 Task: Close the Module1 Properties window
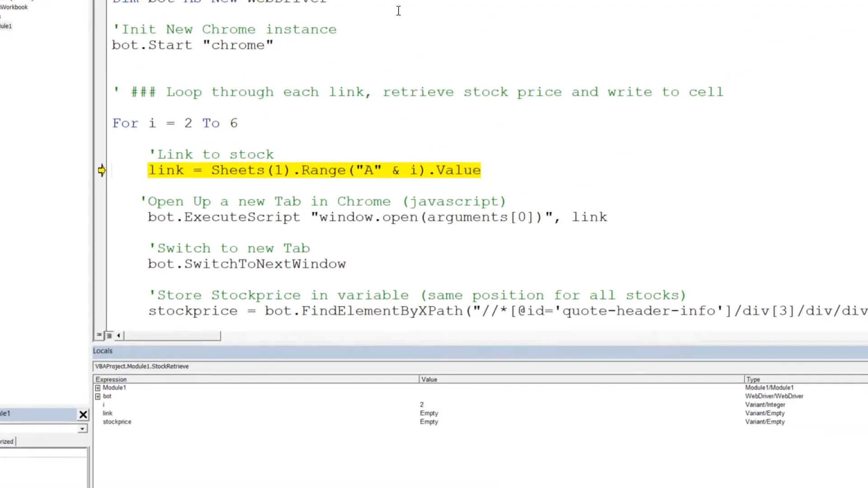(83, 414)
